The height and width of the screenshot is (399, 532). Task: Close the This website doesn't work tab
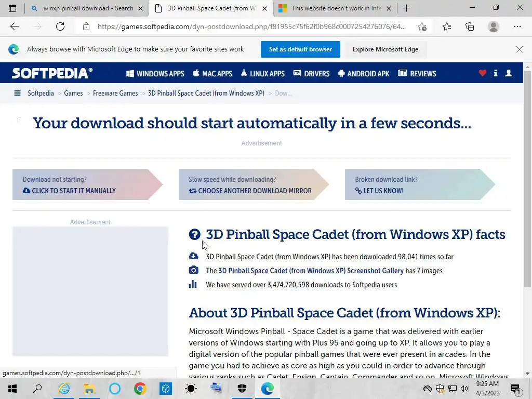(x=389, y=8)
